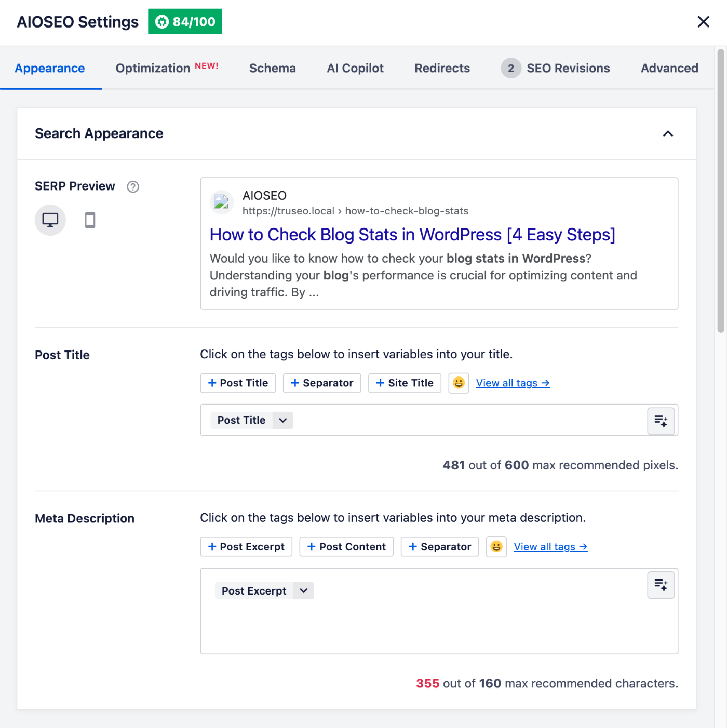Image resolution: width=727 pixels, height=728 pixels.
Task: Insert the Site Title tag
Action: pyautogui.click(x=405, y=383)
